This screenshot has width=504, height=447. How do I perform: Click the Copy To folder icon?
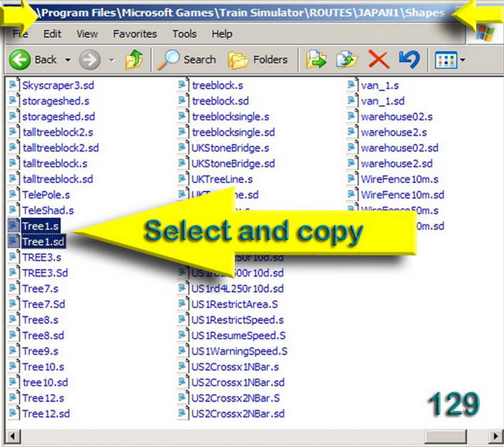(x=347, y=59)
